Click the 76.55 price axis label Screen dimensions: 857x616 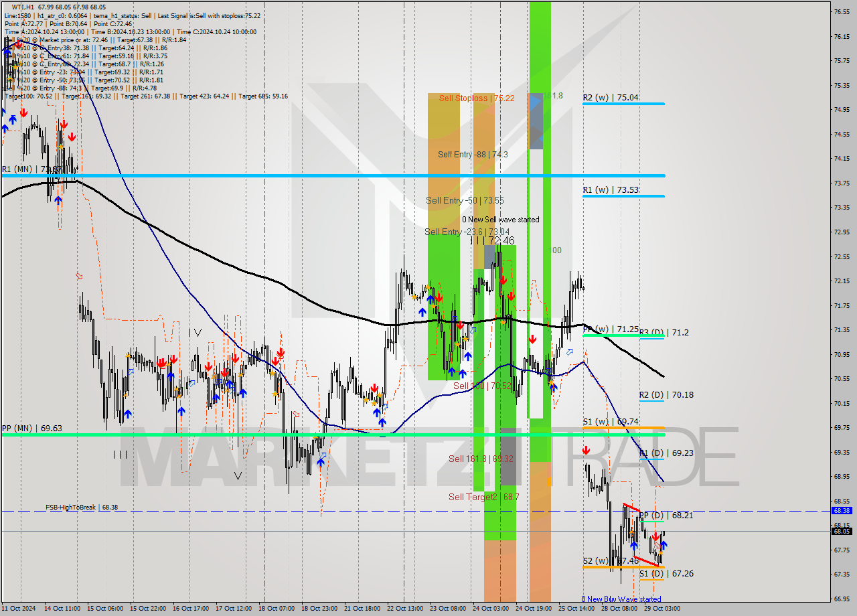pos(842,11)
